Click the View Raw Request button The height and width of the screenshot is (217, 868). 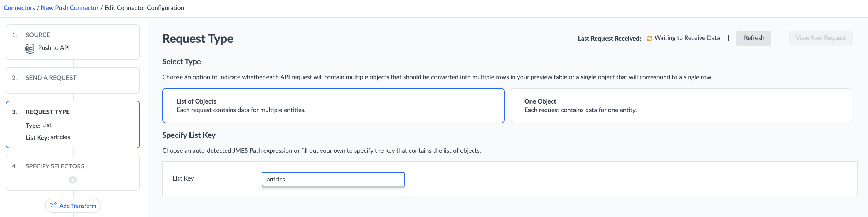click(820, 38)
